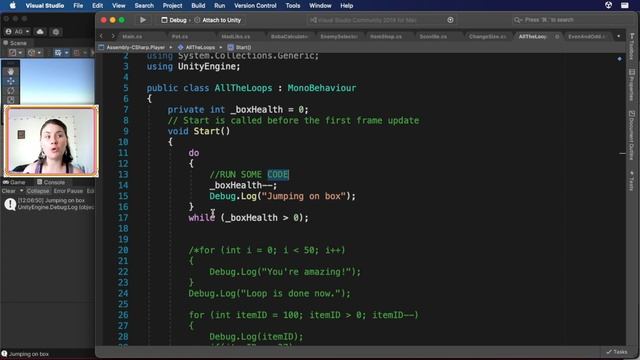Click the _boxHealth--; statement on line 14
The width and height of the screenshot is (640, 360).
coord(243,185)
